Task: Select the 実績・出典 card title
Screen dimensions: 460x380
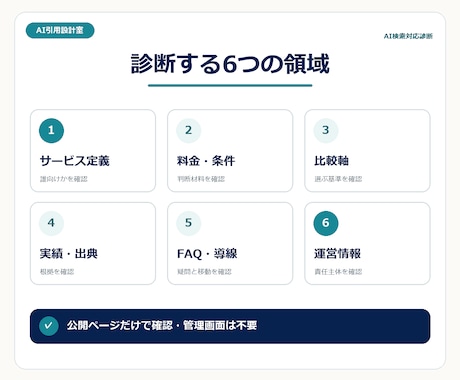Action: click(69, 254)
